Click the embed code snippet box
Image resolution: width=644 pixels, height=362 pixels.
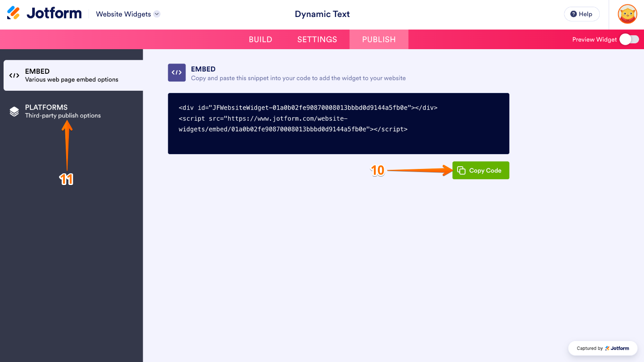click(x=339, y=123)
